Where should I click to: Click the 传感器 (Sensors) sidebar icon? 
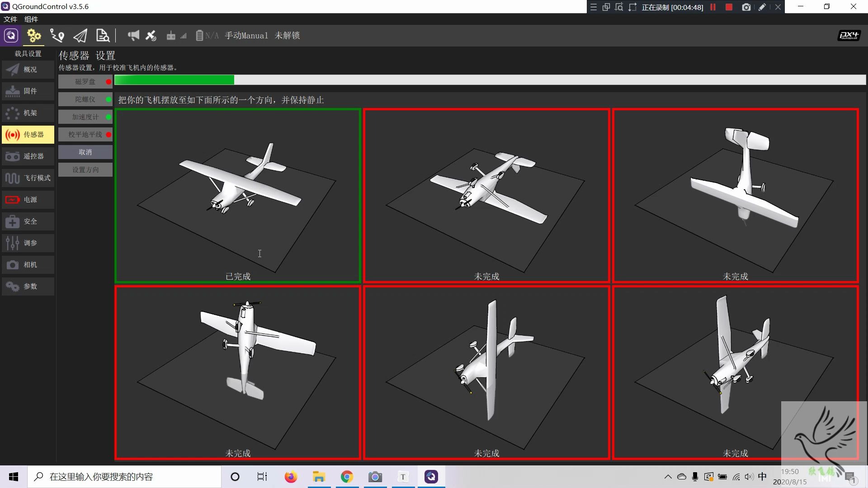click(27, 134)
